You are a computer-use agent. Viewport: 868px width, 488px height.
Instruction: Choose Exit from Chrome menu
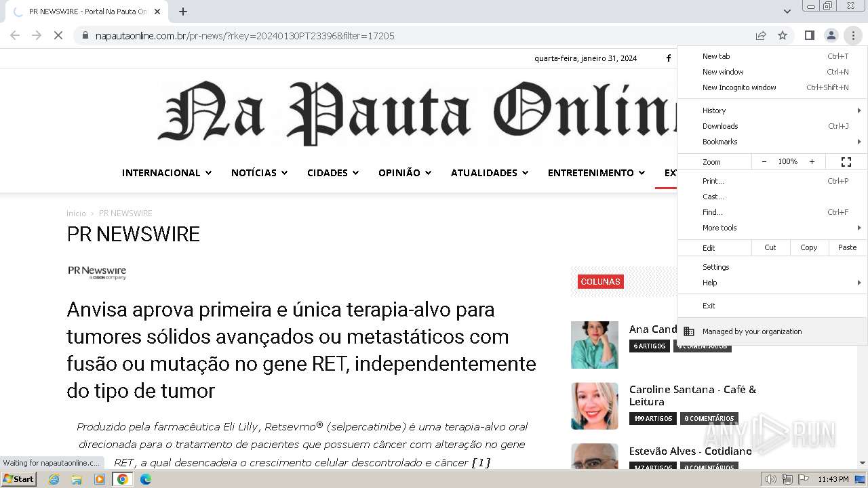point(772,306)
